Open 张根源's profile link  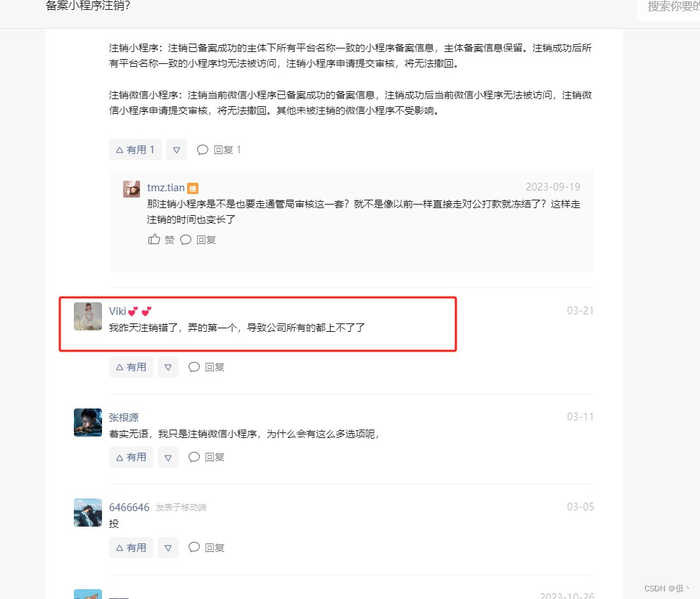pyautogui.click(x=124, y=418)
